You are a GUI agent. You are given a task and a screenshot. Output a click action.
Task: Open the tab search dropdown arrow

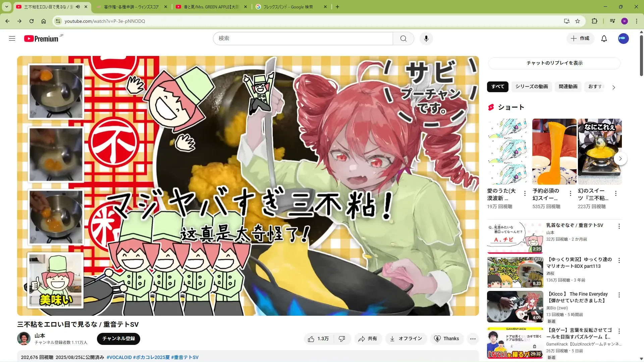(x=7, y=7)
